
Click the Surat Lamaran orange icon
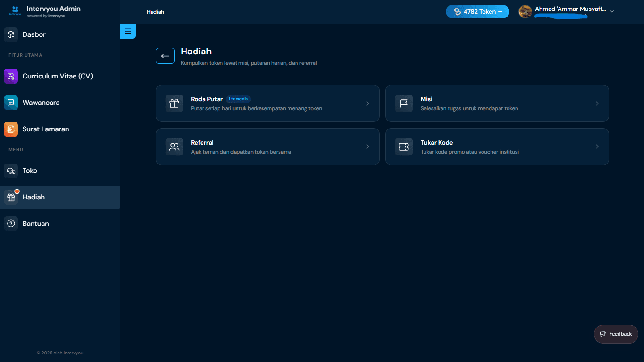tap(11, 129)
